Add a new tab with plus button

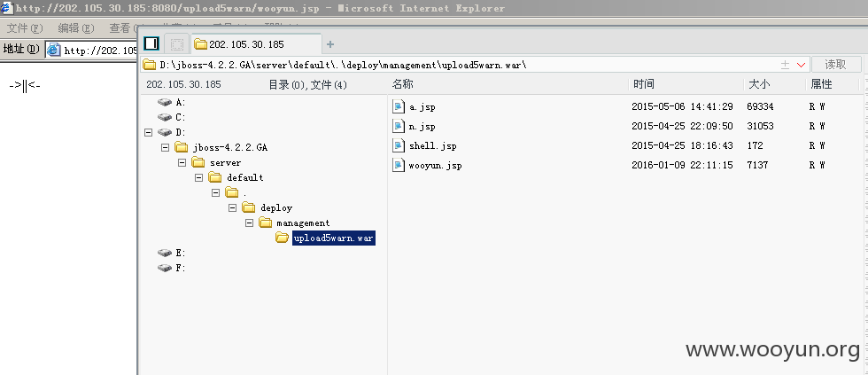(329, 44)
